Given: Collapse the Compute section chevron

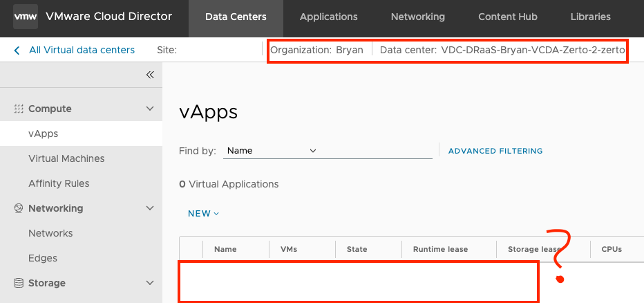Looking at the screenshot, I should [x=150, y=109].
